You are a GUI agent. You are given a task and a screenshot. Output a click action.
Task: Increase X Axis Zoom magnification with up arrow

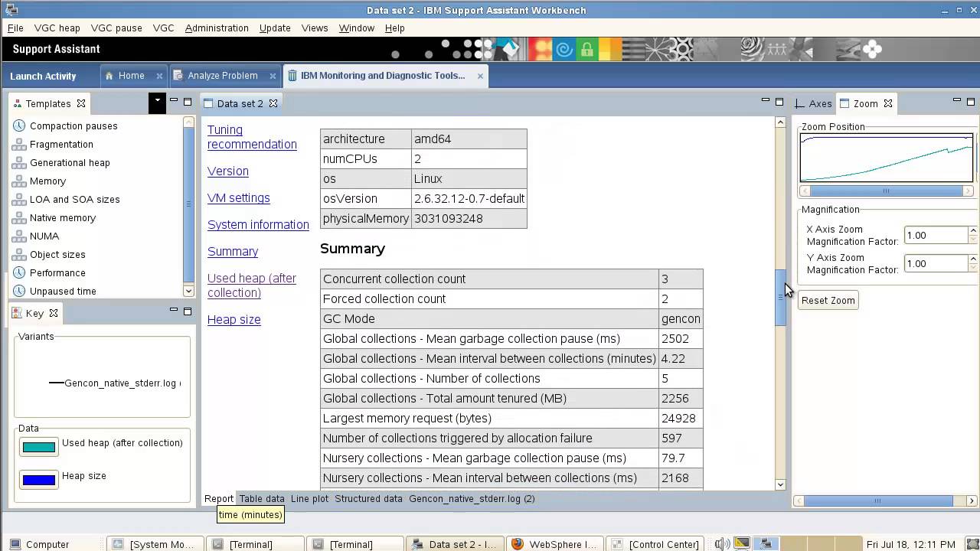(x=973, y=231)
